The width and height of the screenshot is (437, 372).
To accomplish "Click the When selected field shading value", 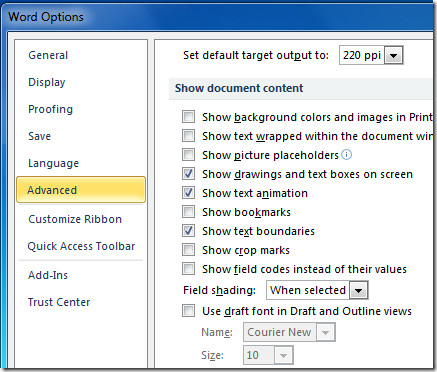I will [x=308, y=290].
